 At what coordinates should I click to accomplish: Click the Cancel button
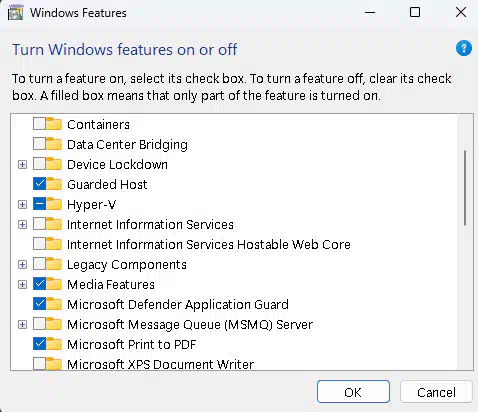point(436,392)
